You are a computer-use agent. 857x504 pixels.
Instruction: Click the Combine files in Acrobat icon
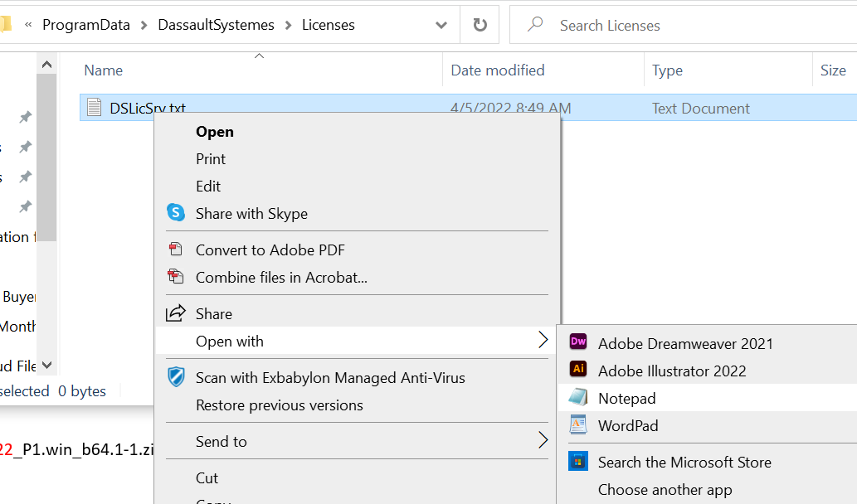pyautogui.click(x=175, y=276)
